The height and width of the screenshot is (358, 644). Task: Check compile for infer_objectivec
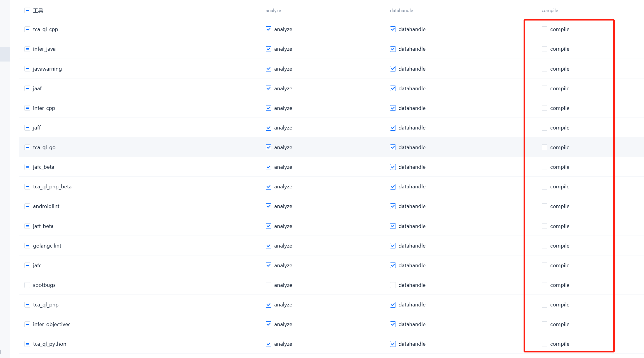(x=544, y=324)
